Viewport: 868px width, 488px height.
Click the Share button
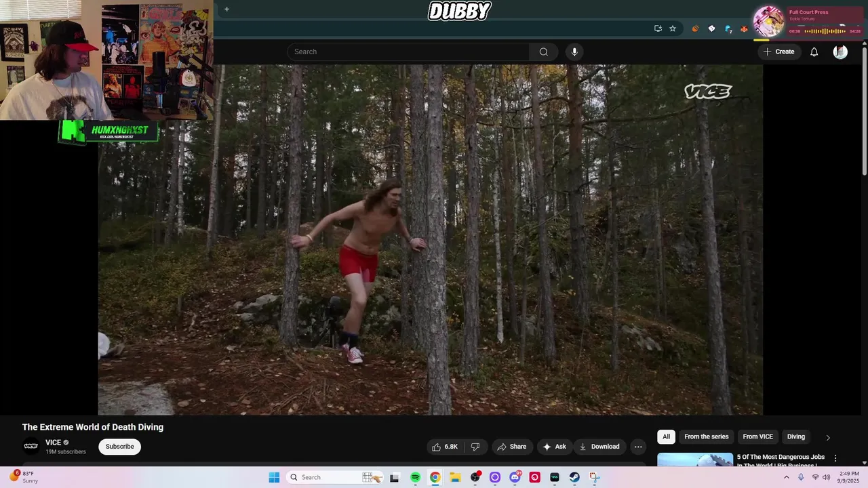(511, 447)
